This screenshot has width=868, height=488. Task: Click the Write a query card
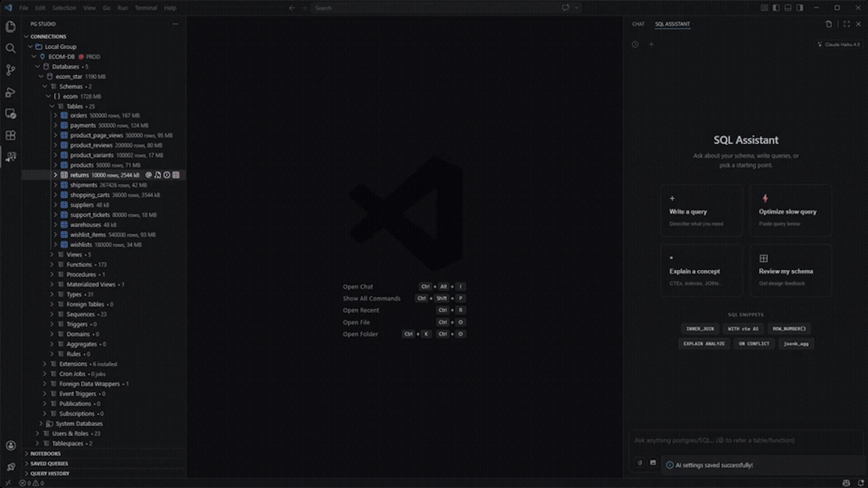[x=701, y=211]
